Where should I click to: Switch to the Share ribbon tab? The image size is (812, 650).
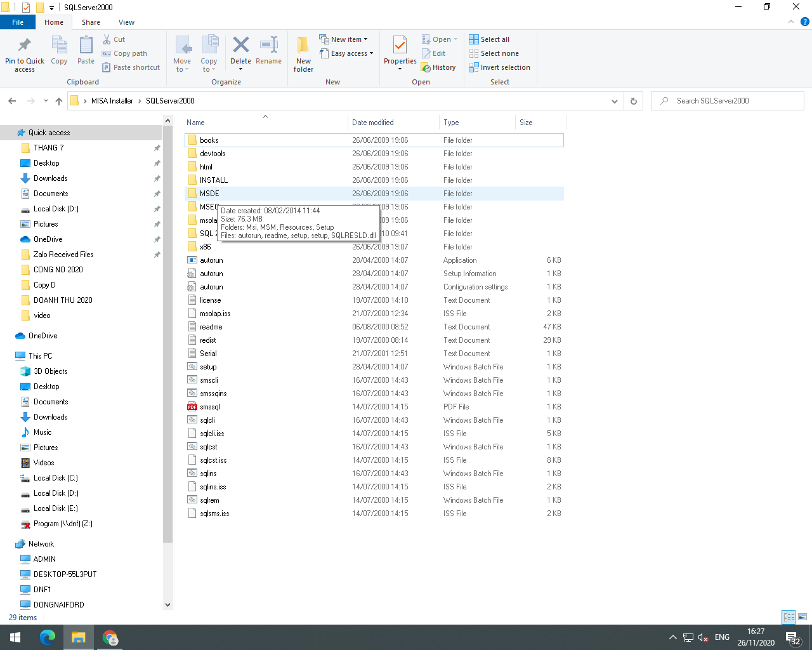(91, 22)
